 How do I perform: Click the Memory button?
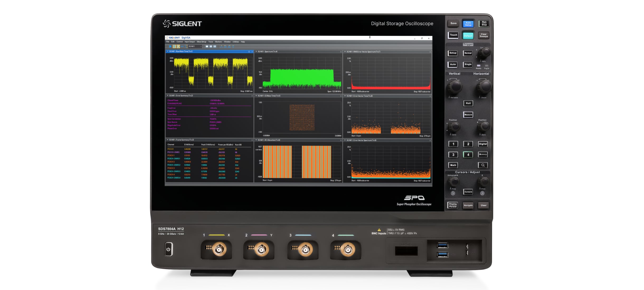point(483,154)
